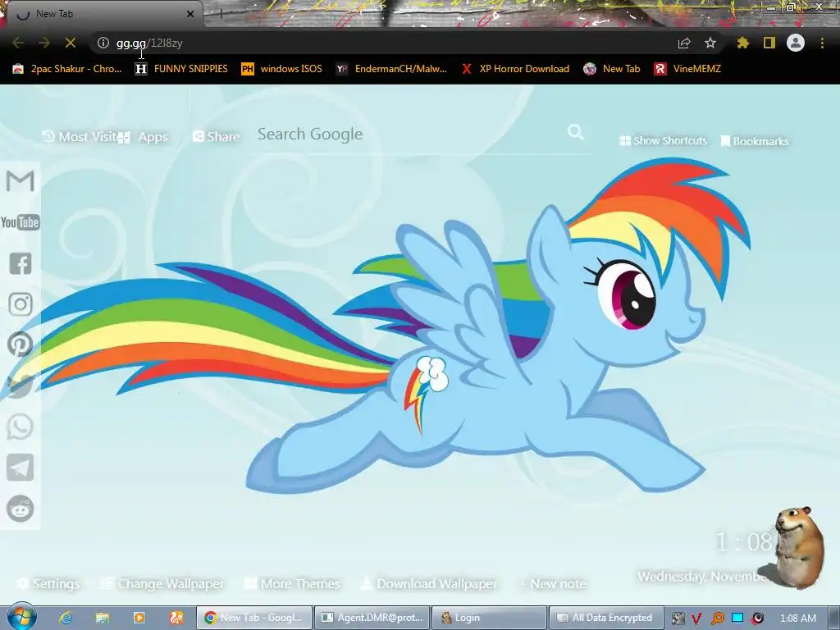The height and width of the screenshot is (630, 840).
Task: Toggle Show Shortcuts
Action: coord(663,141)
